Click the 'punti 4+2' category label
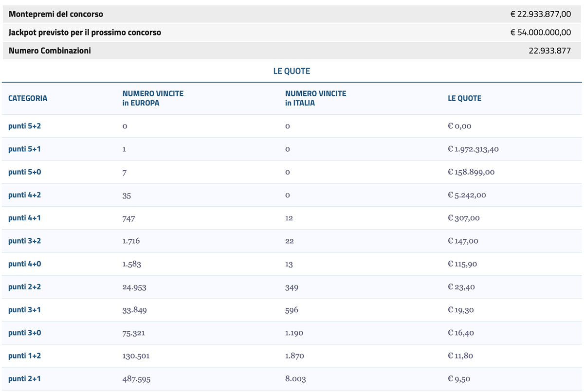The width and height of the screenshot is (584, 392). click(24, 195)
